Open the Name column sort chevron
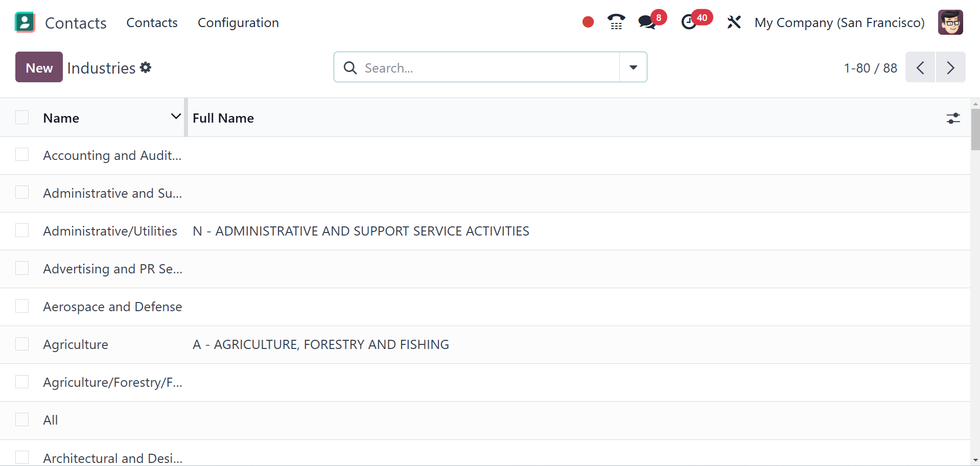 pos(176,117)
